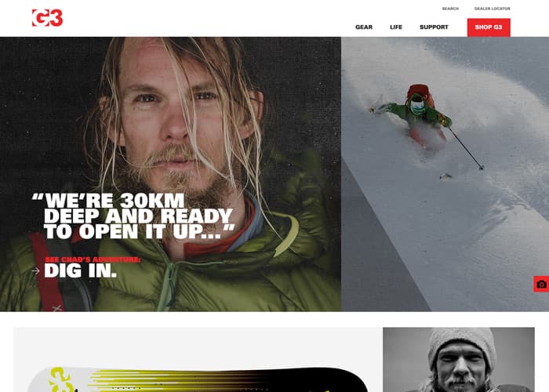Screen dimensions: 549x392
Task: Open the GEAR menu
Action: coord(364,27)
